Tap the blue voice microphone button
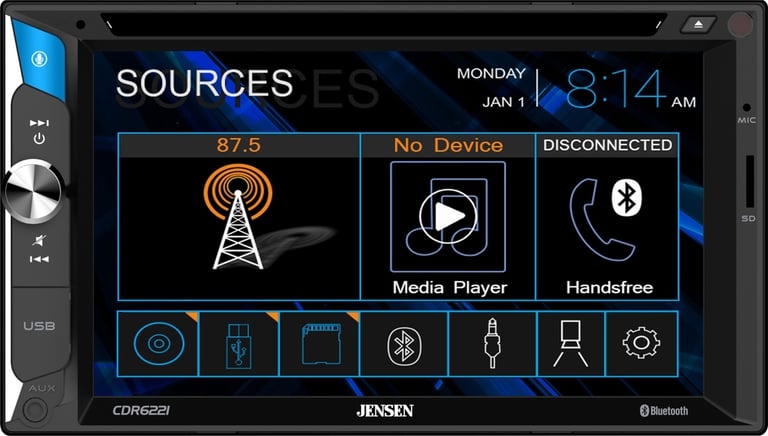 click(39, 59)
